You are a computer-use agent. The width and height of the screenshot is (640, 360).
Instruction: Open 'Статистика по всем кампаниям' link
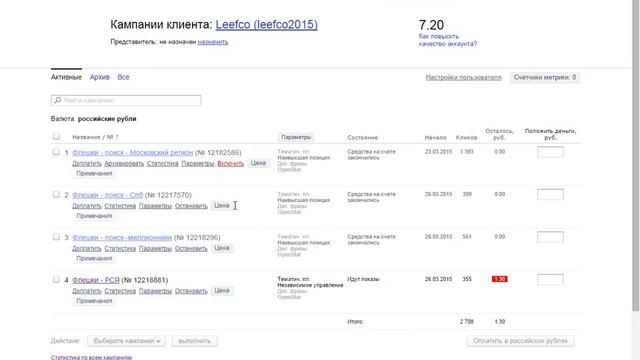tap(91, 357)
